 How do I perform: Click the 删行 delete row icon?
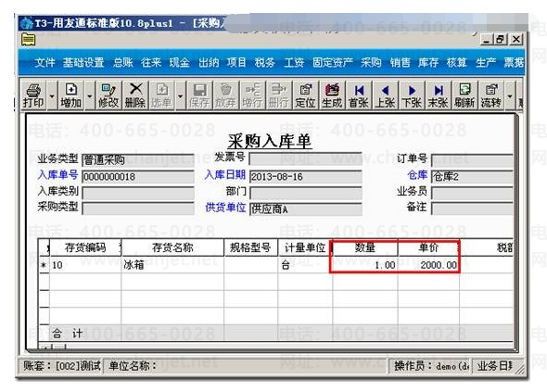click(x=279, y=95)
